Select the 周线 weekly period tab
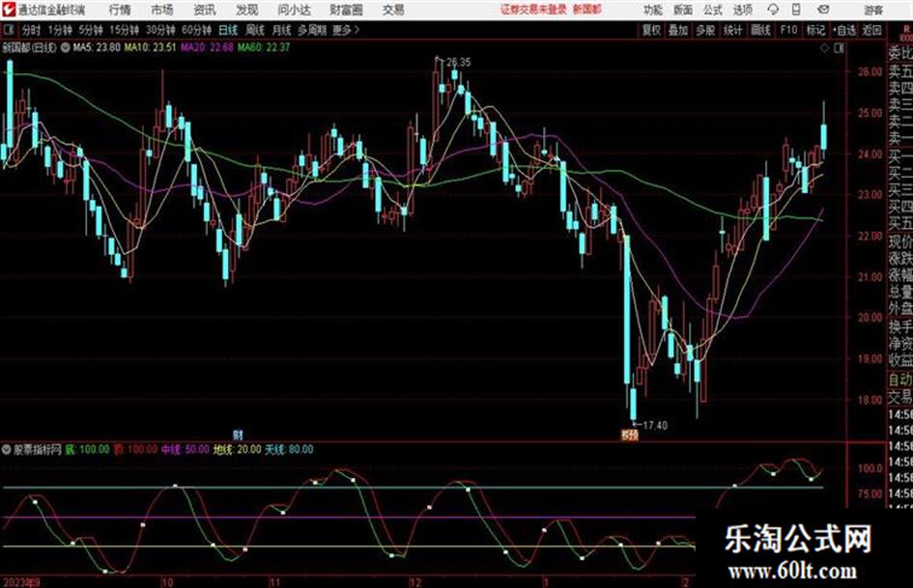 pyautogui.click(x=255, y=30)
